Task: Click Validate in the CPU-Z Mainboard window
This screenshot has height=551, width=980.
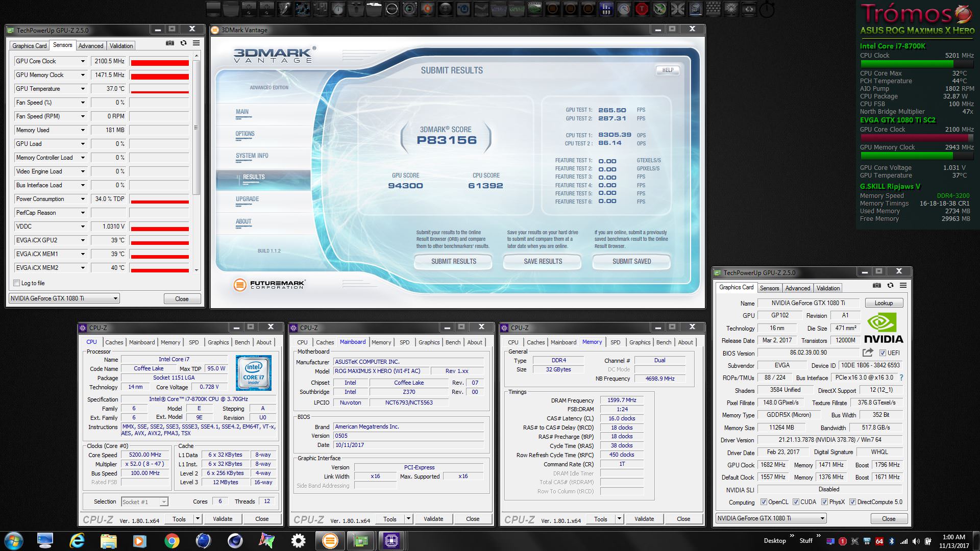Action: [x=433, y=519]
